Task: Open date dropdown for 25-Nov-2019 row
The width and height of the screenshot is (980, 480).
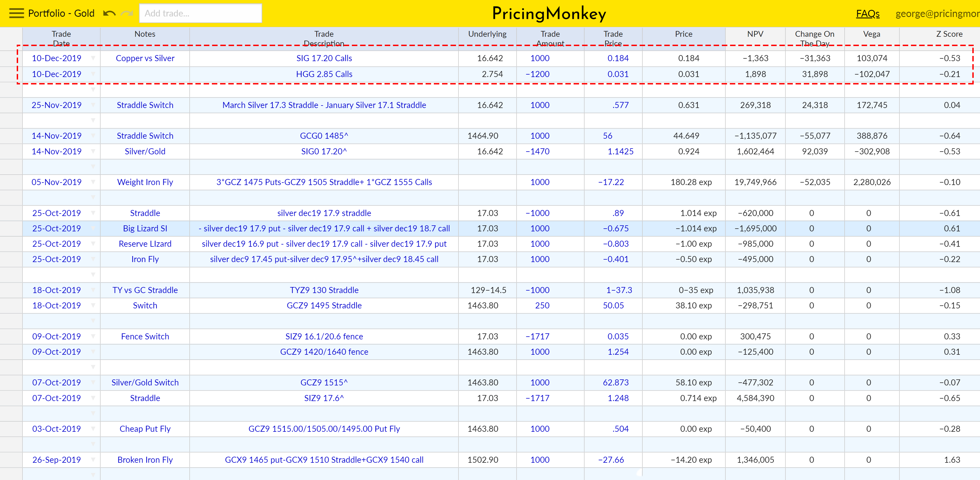Action: [x=93, y=105]
